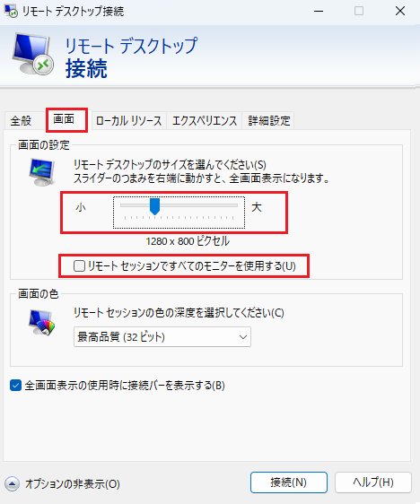Click the ヘルプ(H) button
Viewport: 420px width, 504px height.
tap(373, 482)
